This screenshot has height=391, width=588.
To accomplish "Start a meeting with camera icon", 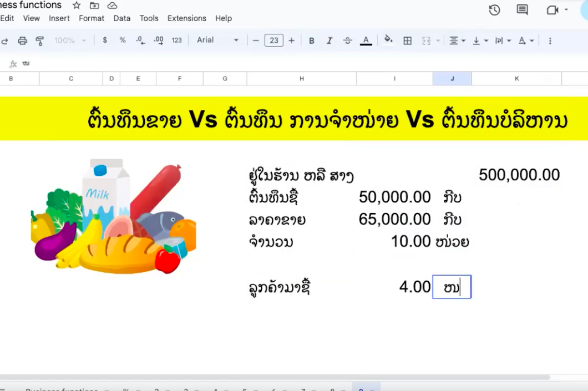I will coord(552,10).
